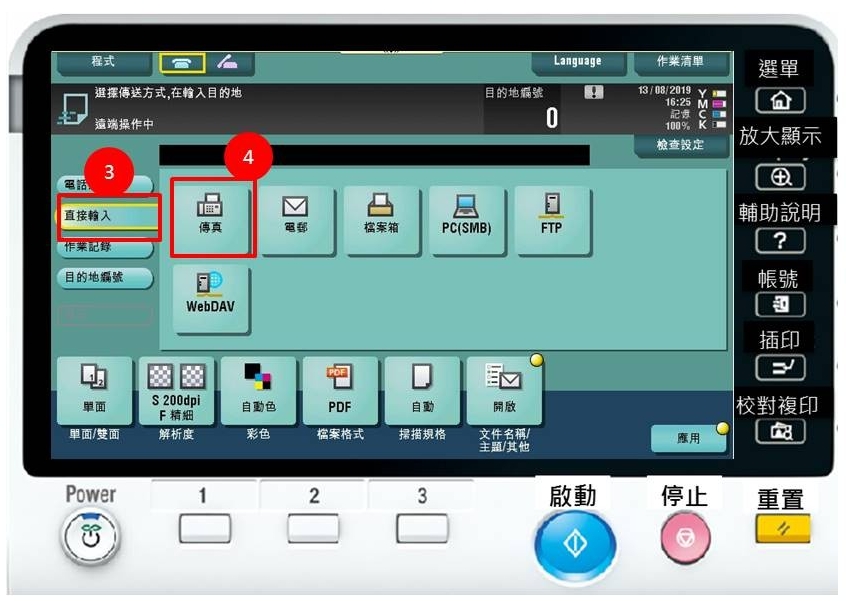The image size is (846, 601).
Task: Open the Language menu
Action: point(578,62)
